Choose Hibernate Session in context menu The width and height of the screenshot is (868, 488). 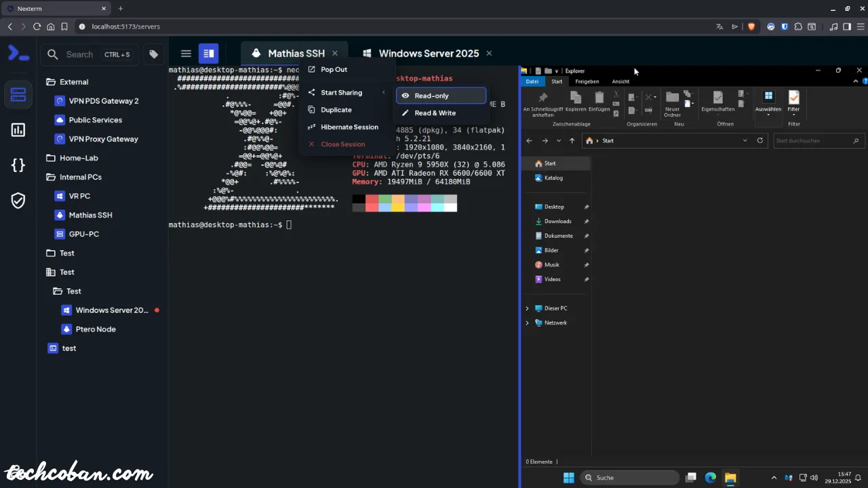347,127
